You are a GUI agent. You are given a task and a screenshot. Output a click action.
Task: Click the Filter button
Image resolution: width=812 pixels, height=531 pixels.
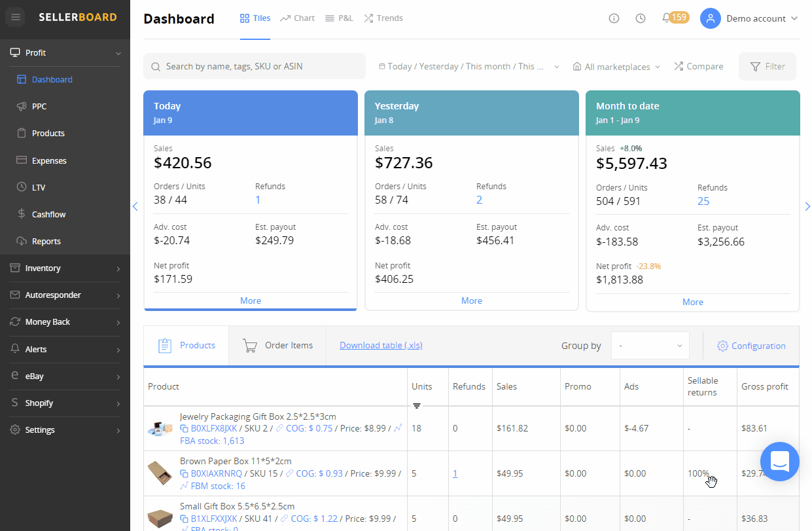pos(768,66)
